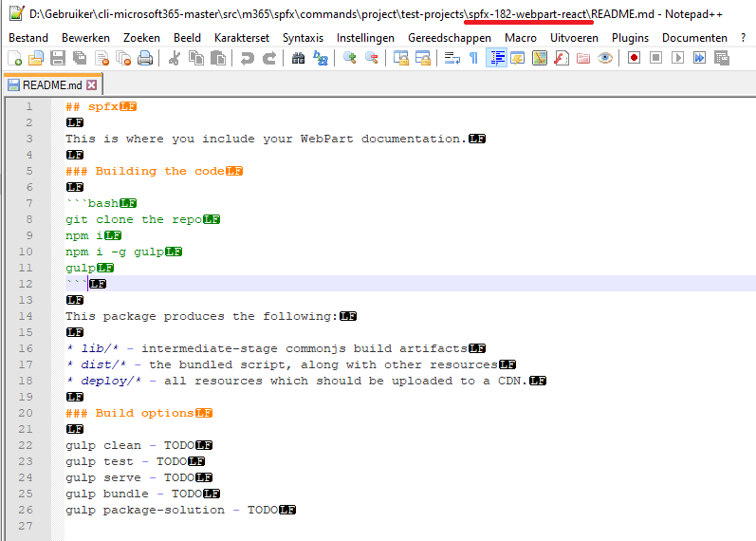Image resolution: width=756 pixels, height=541 pixels.
Task: Copy selection using the toolbar Copy icon
Action: (x=196, y=59)
